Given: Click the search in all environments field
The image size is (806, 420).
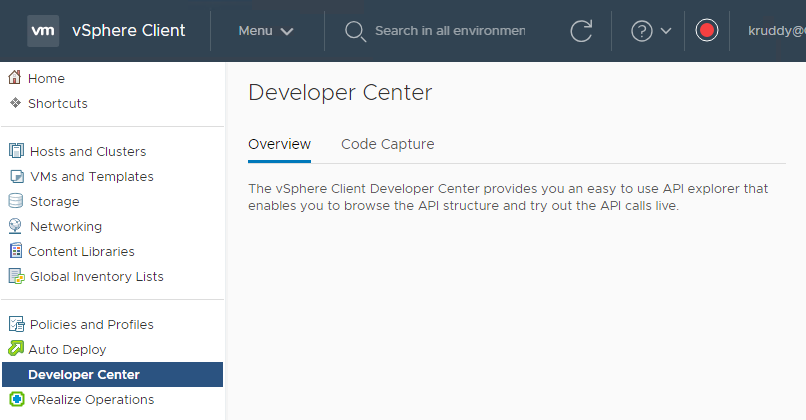Looking at the screenshot, I should (x=449, y=31).
